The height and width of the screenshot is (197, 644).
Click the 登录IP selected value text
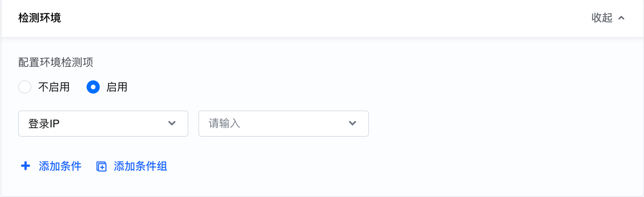[x=44, y=123]
